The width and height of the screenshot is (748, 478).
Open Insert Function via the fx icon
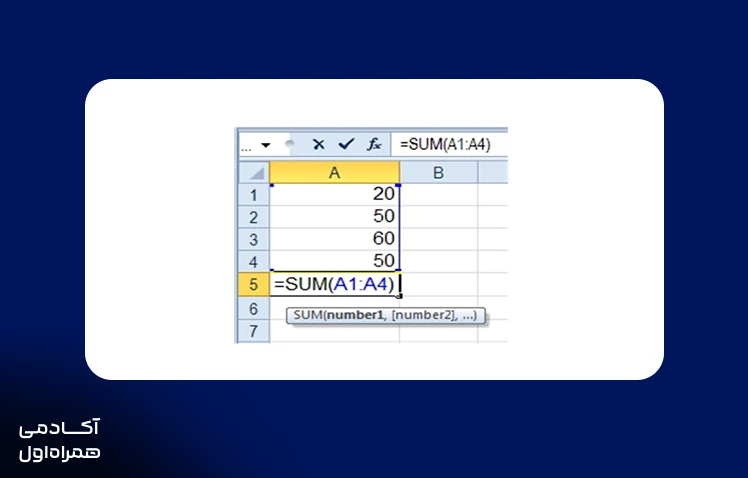(x=374, y=144)
